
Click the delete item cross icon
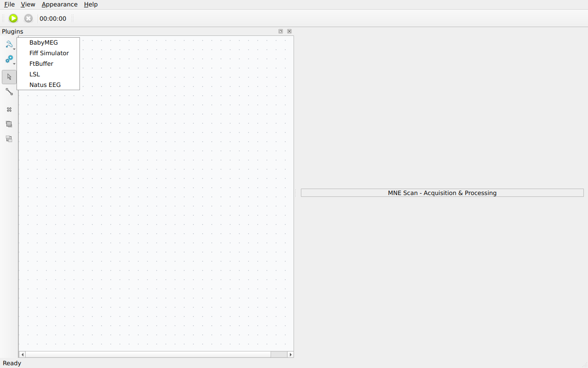[x=9, y=109]
